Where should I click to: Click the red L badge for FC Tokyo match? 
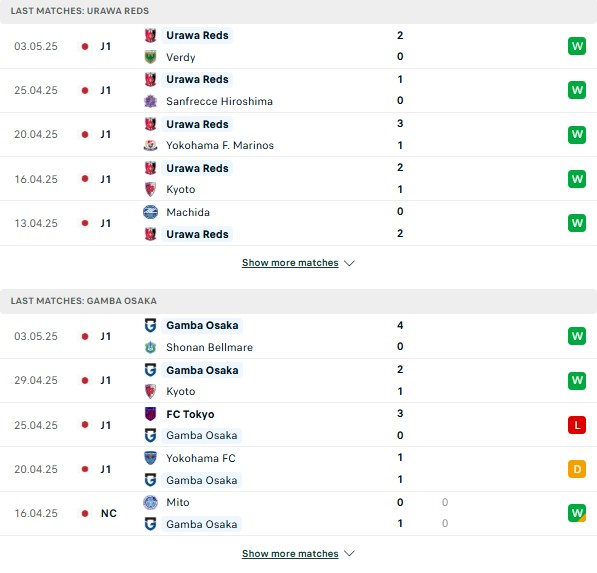click(577, 425)
